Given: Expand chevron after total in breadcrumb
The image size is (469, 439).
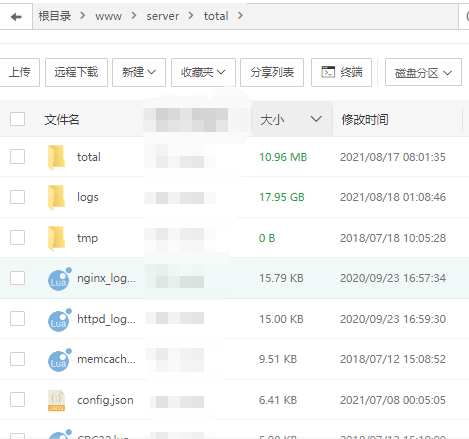Looking at the screenshot, I should click(240, 15).
